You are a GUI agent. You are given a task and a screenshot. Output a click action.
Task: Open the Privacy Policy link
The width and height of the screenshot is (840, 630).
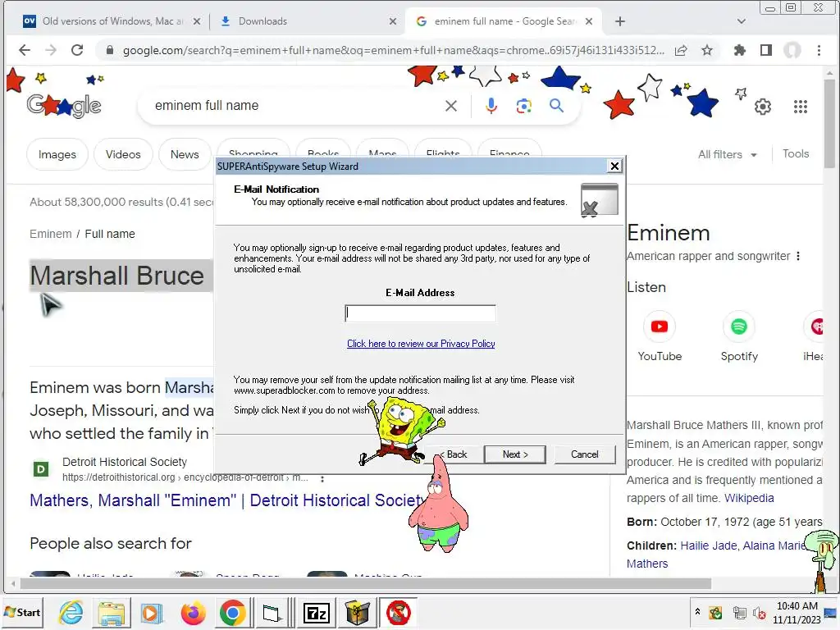point(421,344)
